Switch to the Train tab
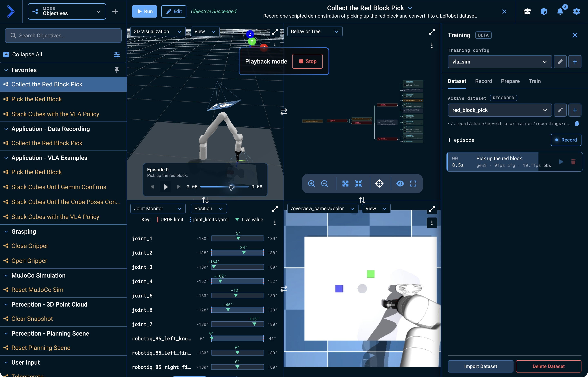 coord(535,81)
